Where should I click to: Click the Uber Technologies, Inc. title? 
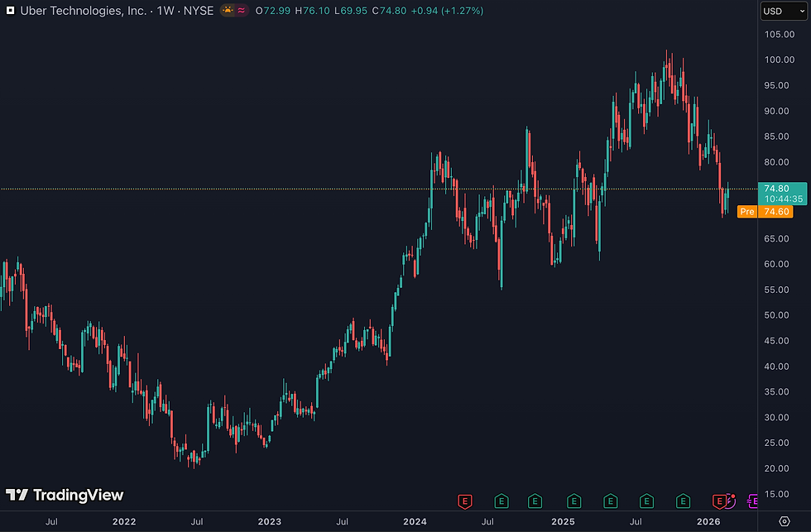(84, 10)
